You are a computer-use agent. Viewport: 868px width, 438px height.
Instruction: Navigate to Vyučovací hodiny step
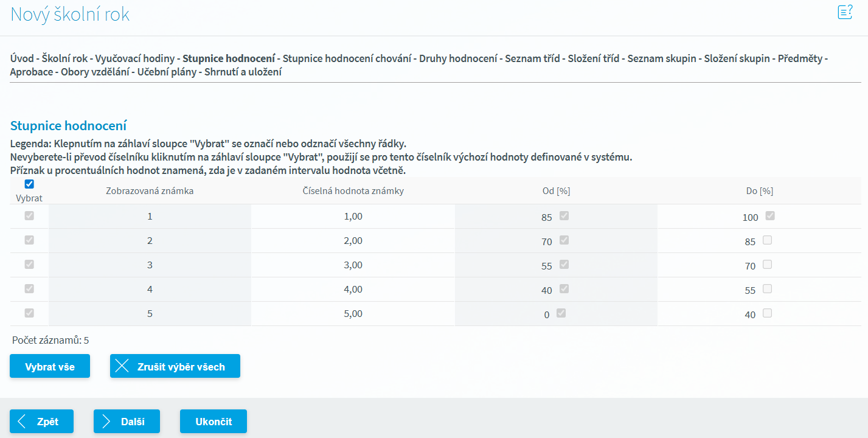135,59
